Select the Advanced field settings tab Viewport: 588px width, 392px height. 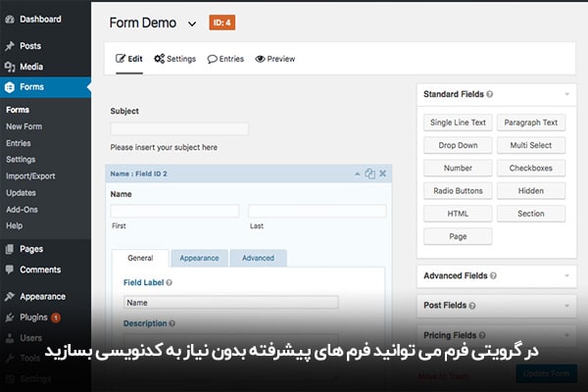(x=258, y=258)
